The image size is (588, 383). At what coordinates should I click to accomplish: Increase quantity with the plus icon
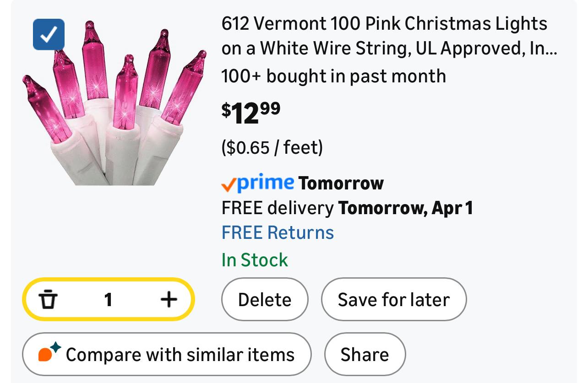pyautogui.click(x=169, y=300)
